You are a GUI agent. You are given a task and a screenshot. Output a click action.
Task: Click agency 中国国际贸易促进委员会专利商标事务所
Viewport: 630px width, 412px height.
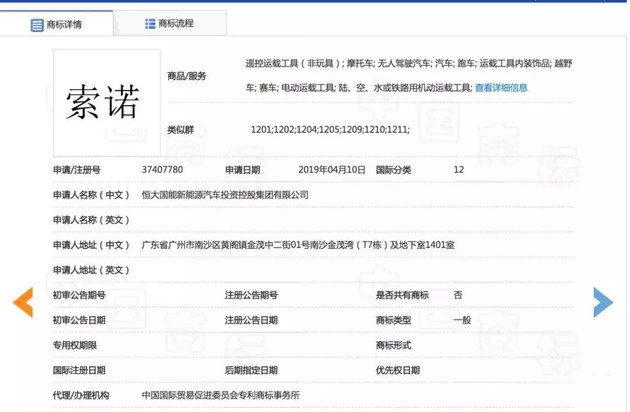(221, 395)
